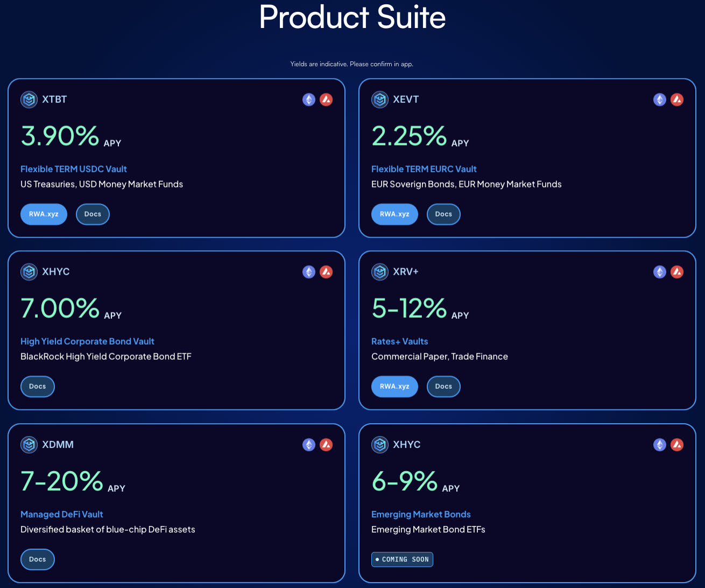Viewport: 705px width, 588px height.
Task: Follow the Flexible TERM EURC Vault link
Action: [424, 169]
